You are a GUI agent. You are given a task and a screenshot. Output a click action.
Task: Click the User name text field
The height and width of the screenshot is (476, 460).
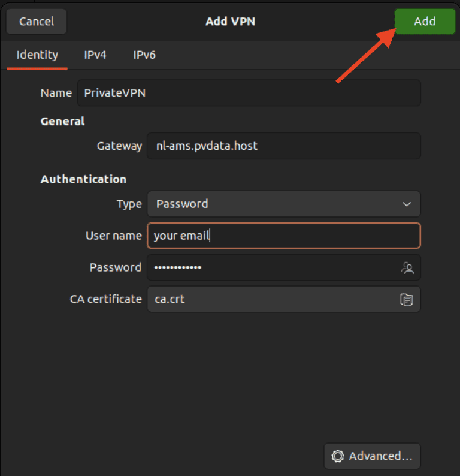[x=283, y=236]
